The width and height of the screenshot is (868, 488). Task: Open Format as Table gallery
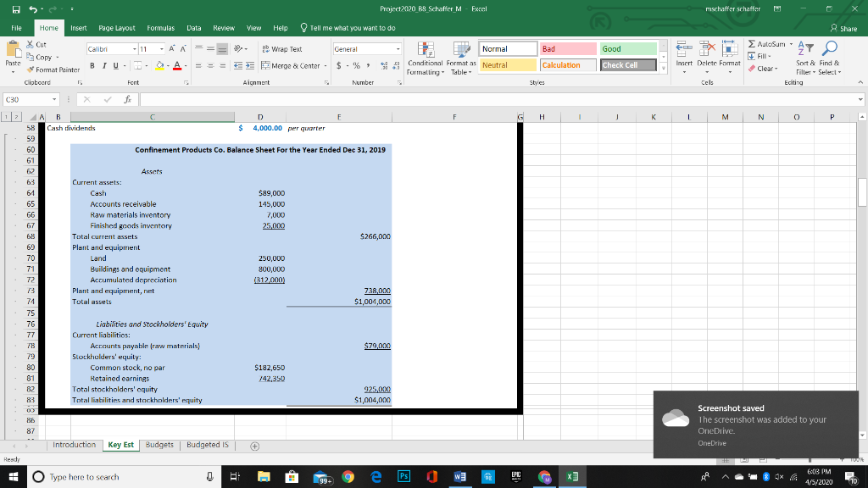(x=461, y=58)
